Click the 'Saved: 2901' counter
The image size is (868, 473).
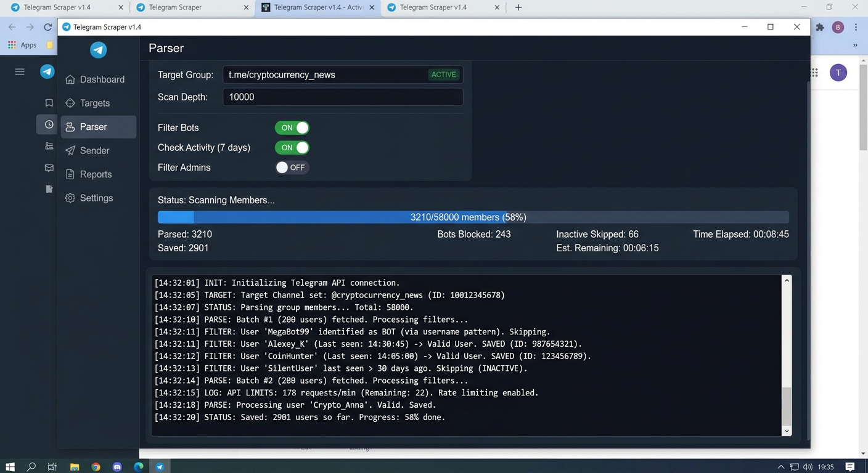183,248
